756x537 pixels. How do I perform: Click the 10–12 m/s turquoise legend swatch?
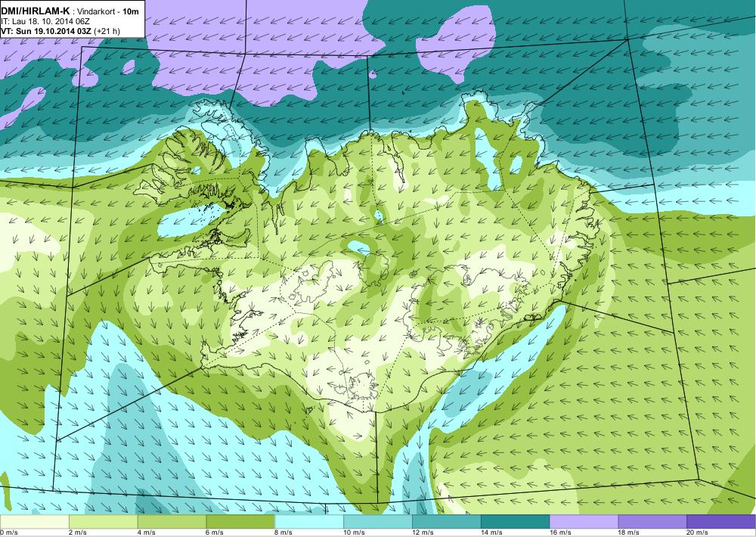pos(378,522)
